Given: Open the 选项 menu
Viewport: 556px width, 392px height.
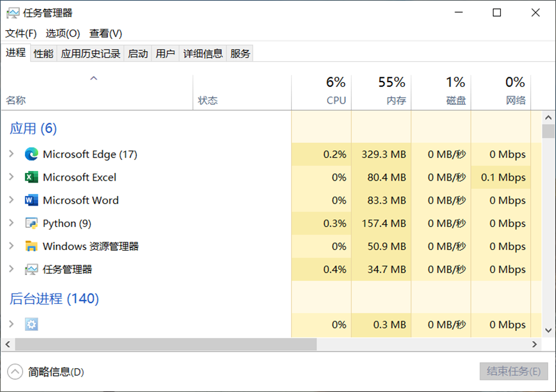Looking at the screenshot, I should pyautogui.click(x=63, y=33).
